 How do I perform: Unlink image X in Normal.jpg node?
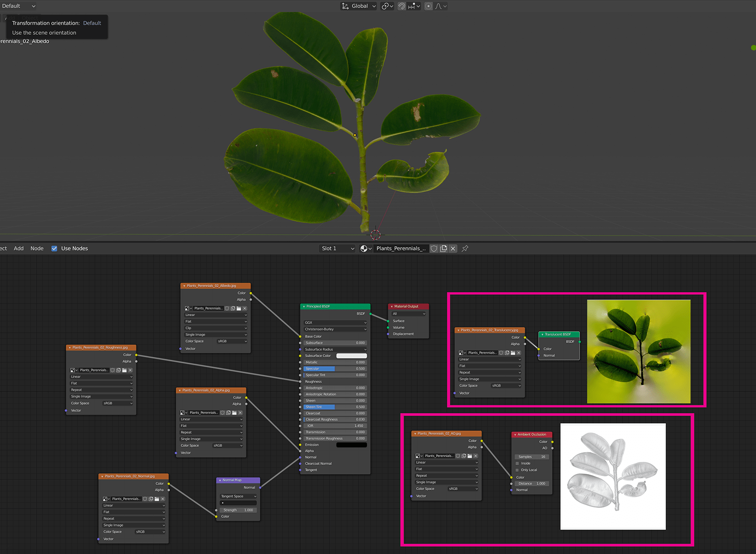163,499
